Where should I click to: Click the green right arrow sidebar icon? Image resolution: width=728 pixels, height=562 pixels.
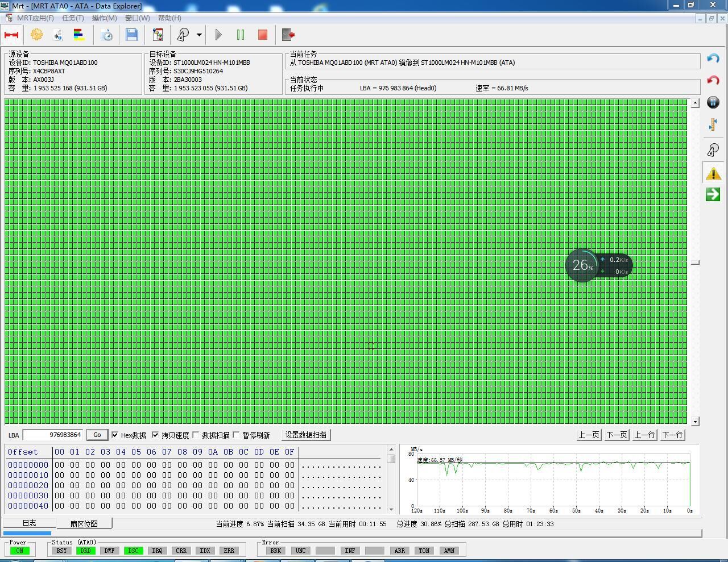click(713, 194)
